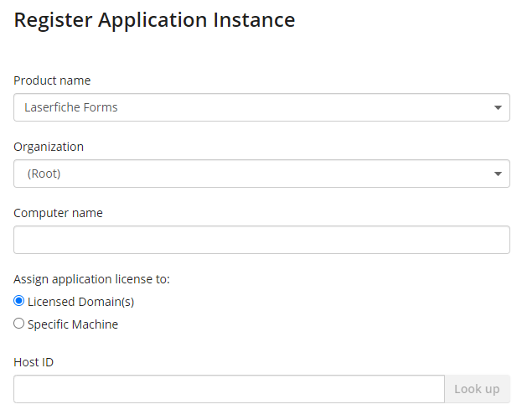Click the "Specific Machine" label text
The height and width of the screenshot is (420, 522).
pyautogui.click(x=73, y=324)
